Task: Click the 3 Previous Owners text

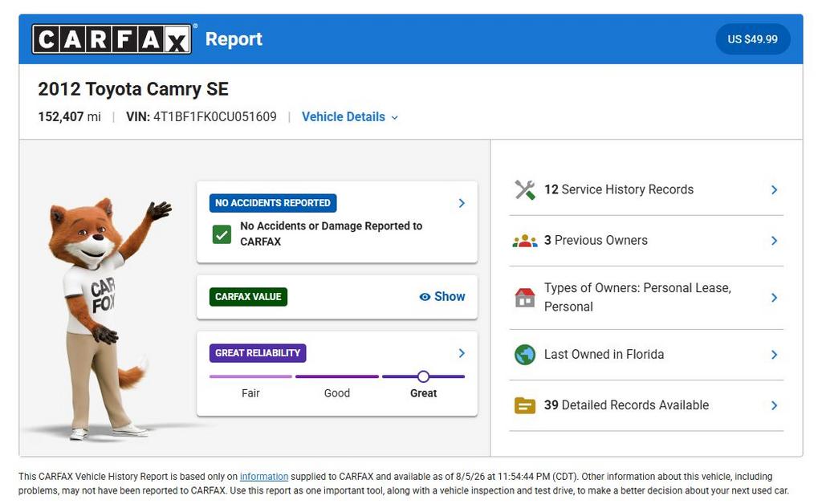Action: click(596, 241)
